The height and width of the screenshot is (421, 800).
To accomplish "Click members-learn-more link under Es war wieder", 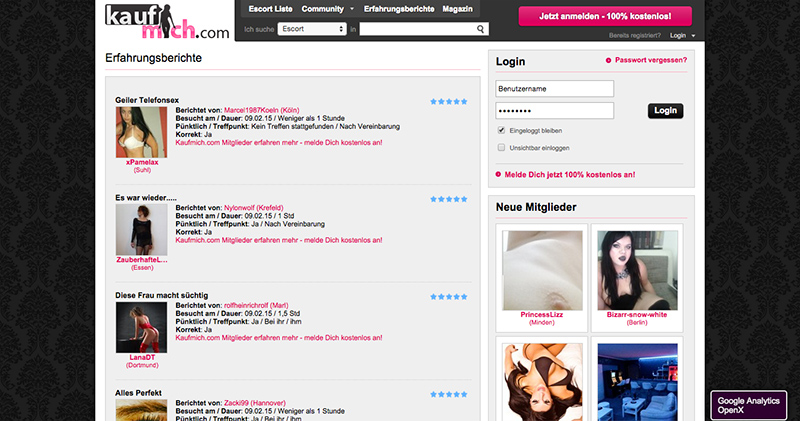I will [279, 240].
